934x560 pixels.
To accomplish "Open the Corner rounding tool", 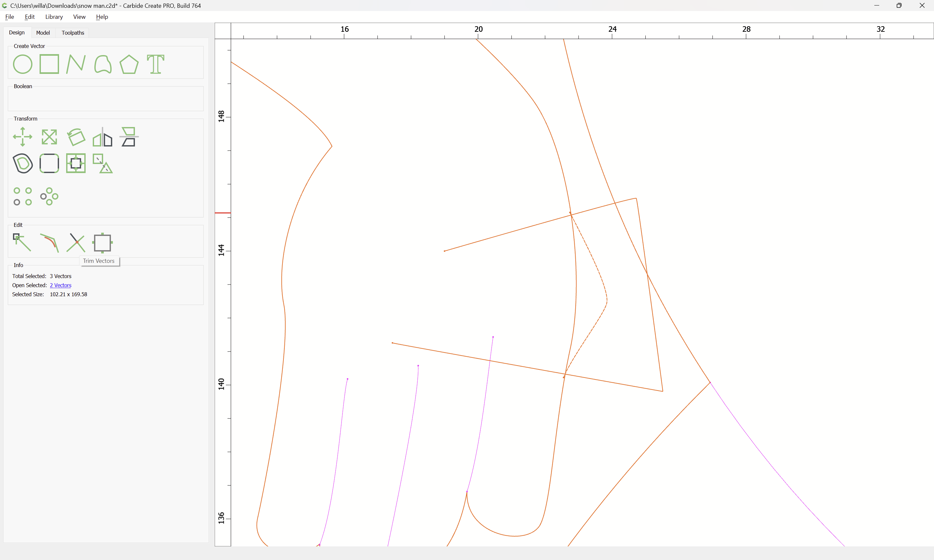I will [49, 163].
